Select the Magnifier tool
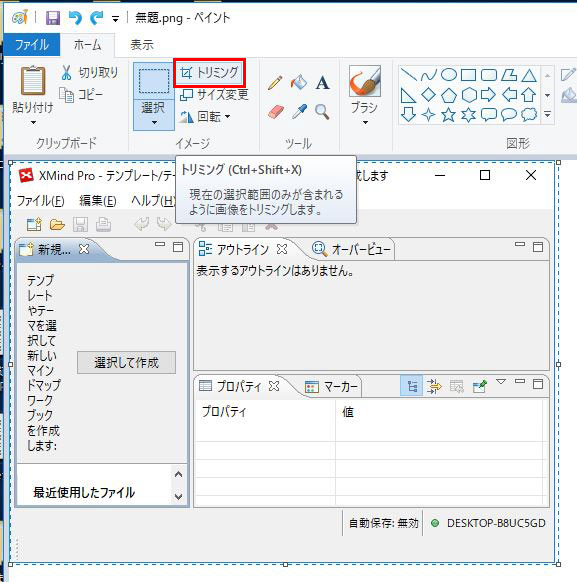The image size is (577, 582). [322, 112]
